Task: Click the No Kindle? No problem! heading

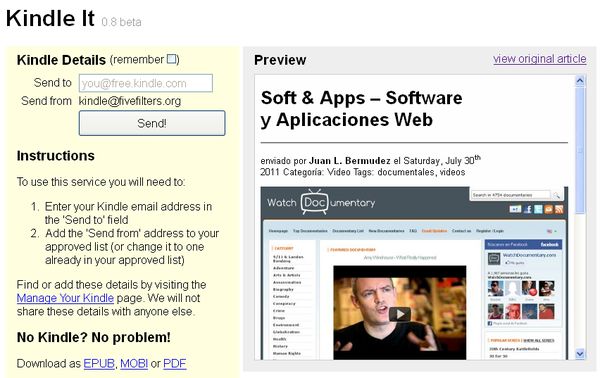Action: coord(94,337)
